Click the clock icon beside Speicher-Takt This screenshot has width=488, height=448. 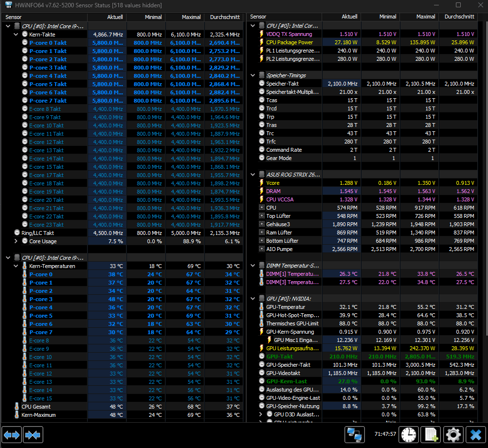[262, 83]
